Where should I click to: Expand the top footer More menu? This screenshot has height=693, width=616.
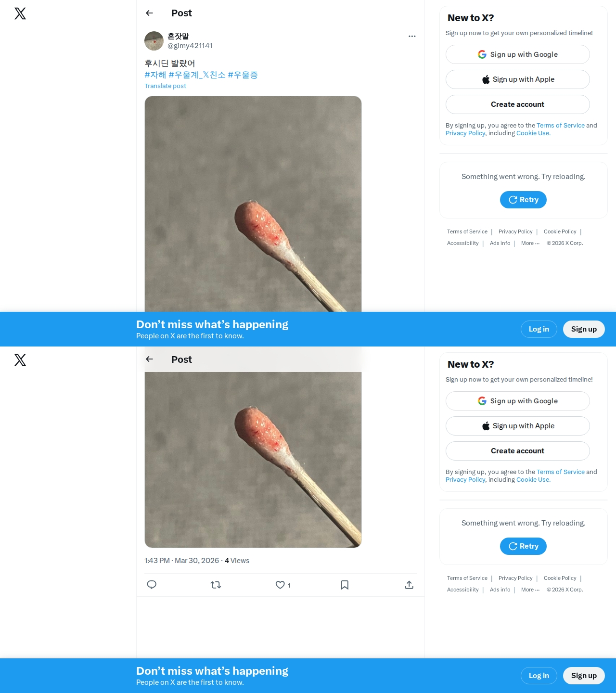pyautogui.click(x=530, y=243)
